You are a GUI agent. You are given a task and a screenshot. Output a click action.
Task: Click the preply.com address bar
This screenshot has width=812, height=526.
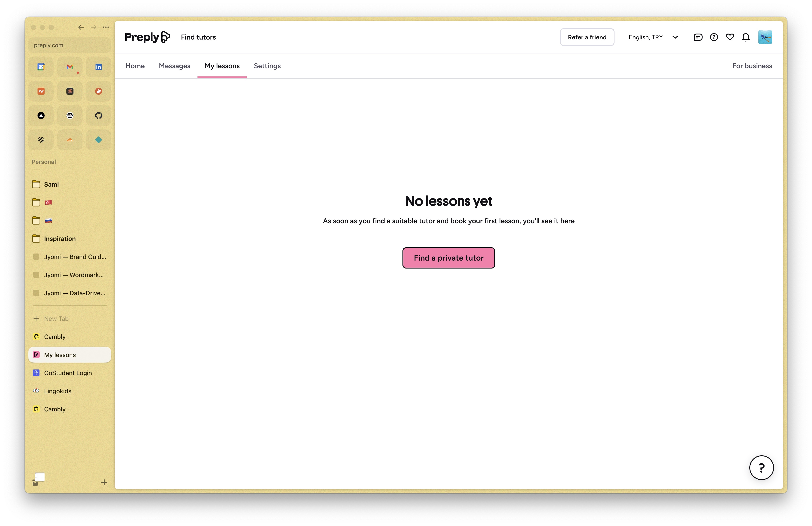coord(70,45)
